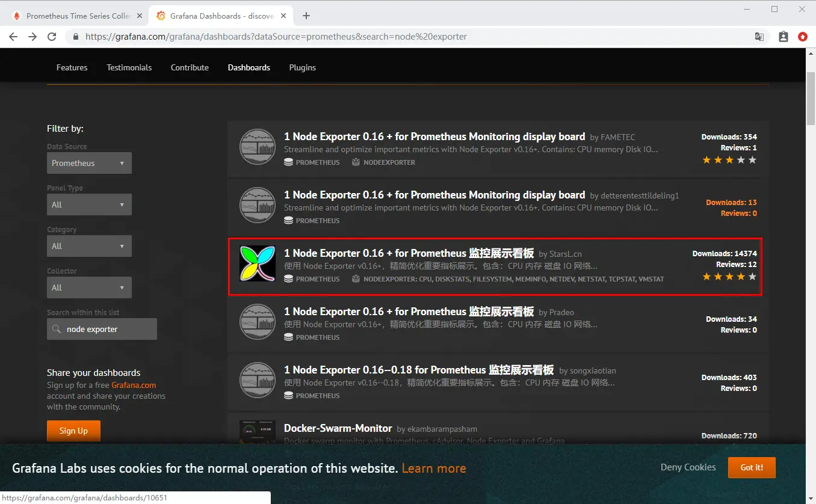Open the FAMETEC dashboard thumbnail
Screen dimensions: 816x504
click(258, 147)
